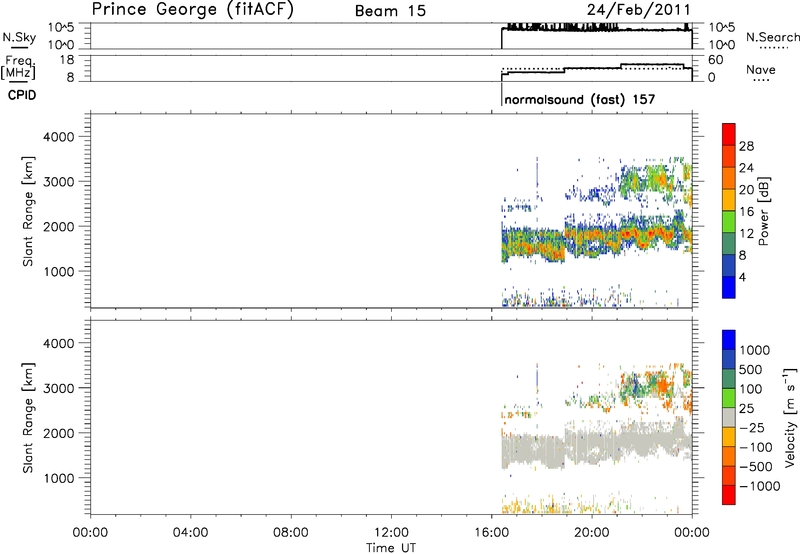
Task: Click the "Beam 15" label
Action: pyautogui.click(x=390, y=11)
